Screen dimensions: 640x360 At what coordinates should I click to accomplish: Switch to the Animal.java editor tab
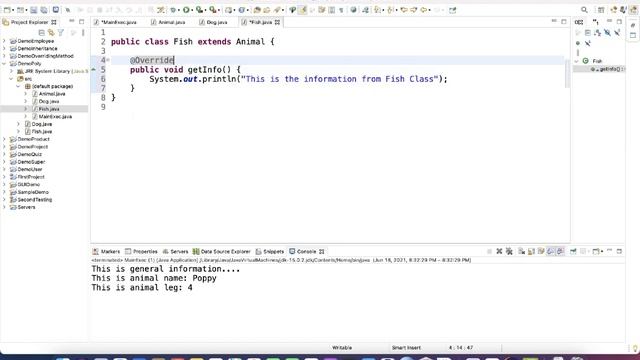168,22
